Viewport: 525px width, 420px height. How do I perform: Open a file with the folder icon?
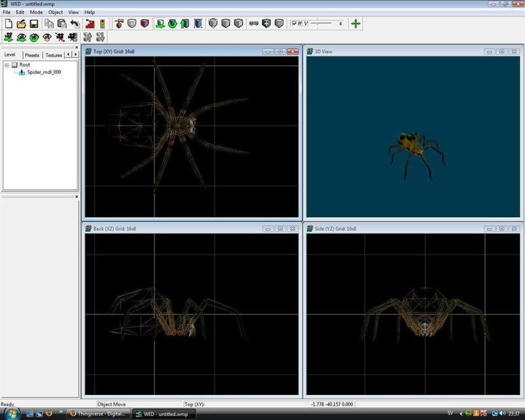click(21, 24)
